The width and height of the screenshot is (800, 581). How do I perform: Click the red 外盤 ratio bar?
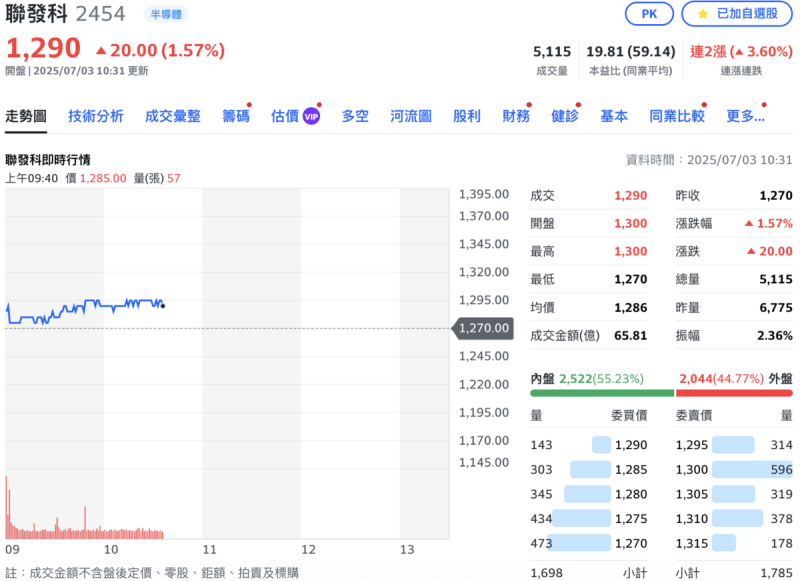734,393
